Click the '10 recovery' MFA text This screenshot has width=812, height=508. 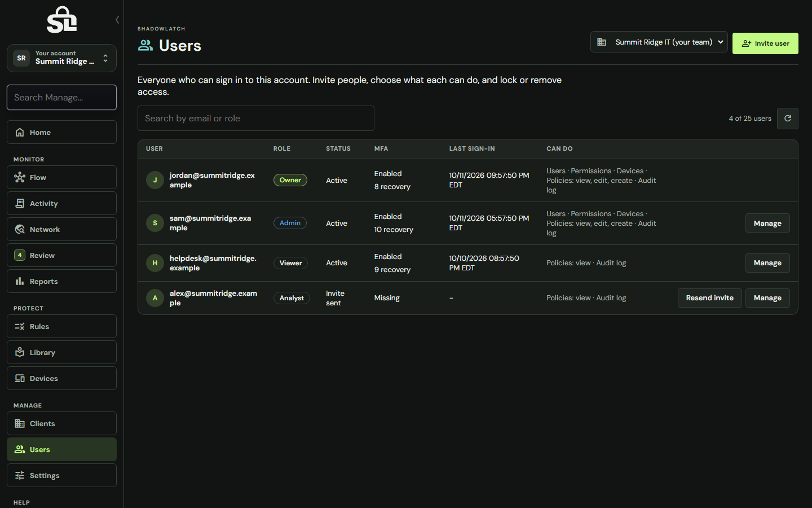click(x=394, y=230)
